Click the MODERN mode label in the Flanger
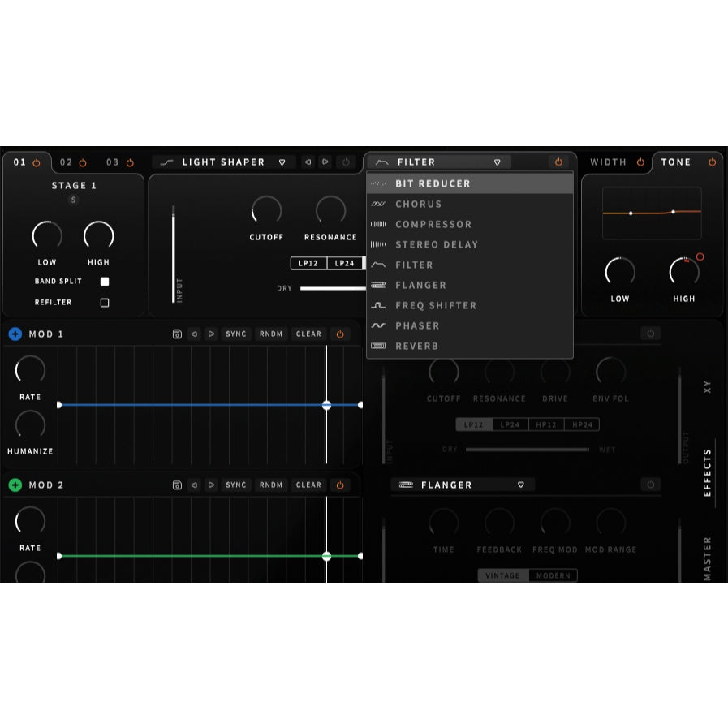The image size is (728, 728). tap(554, 575)
